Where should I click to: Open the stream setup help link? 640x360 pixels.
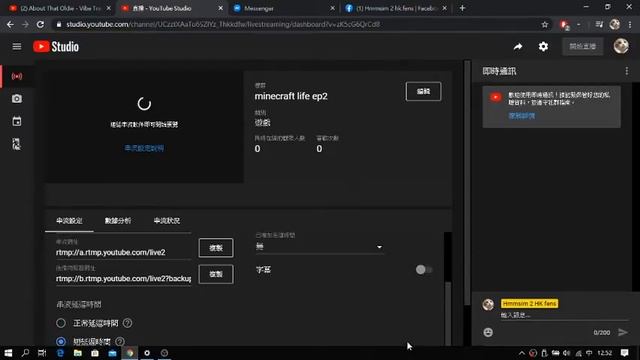pyautogui.click(x=144, y=148)
